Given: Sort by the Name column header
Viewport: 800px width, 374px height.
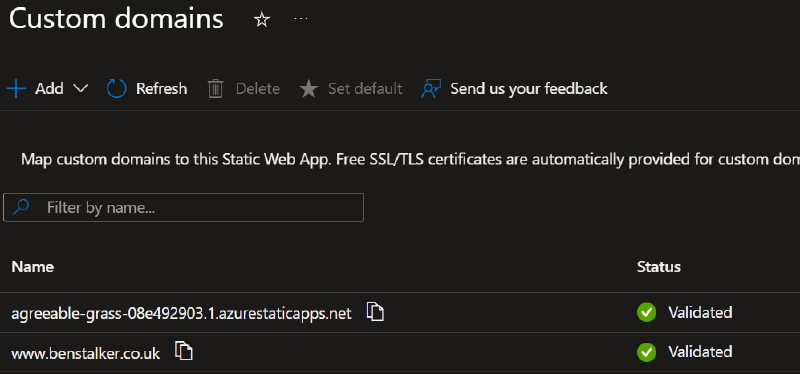Looking at the screenshot, I should coord(33,267).
